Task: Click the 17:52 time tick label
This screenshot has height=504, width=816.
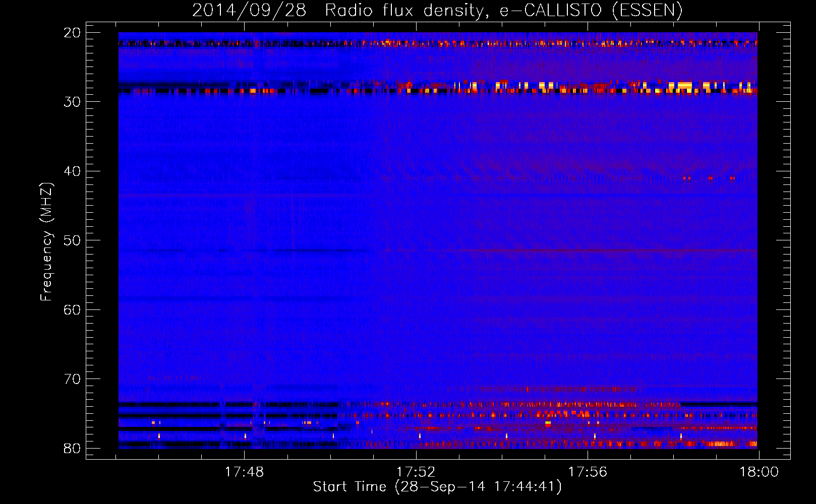Action: [x=416, y=472]
